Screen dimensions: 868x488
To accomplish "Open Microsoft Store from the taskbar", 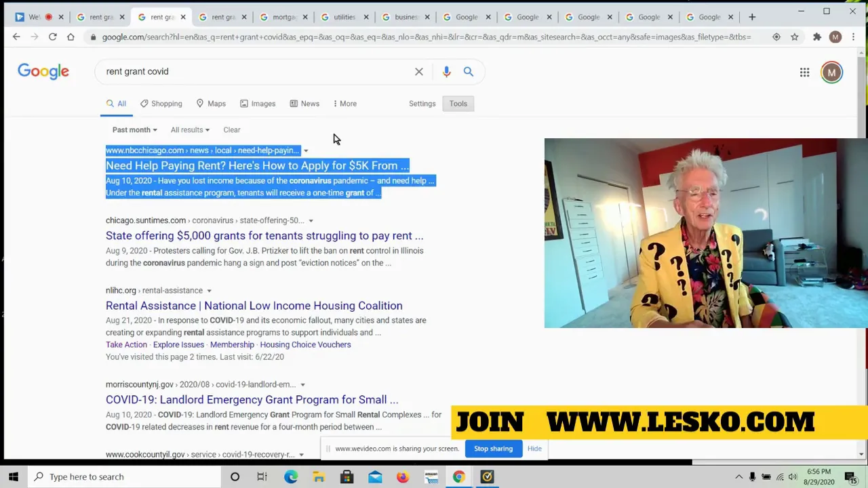I will 347,476.
